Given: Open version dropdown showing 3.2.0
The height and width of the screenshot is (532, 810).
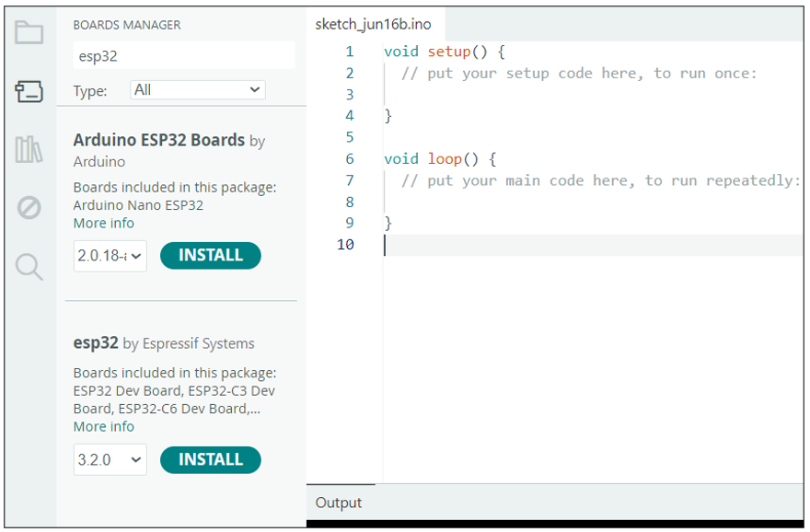Looking at the screenshot, I should point(110,459).
